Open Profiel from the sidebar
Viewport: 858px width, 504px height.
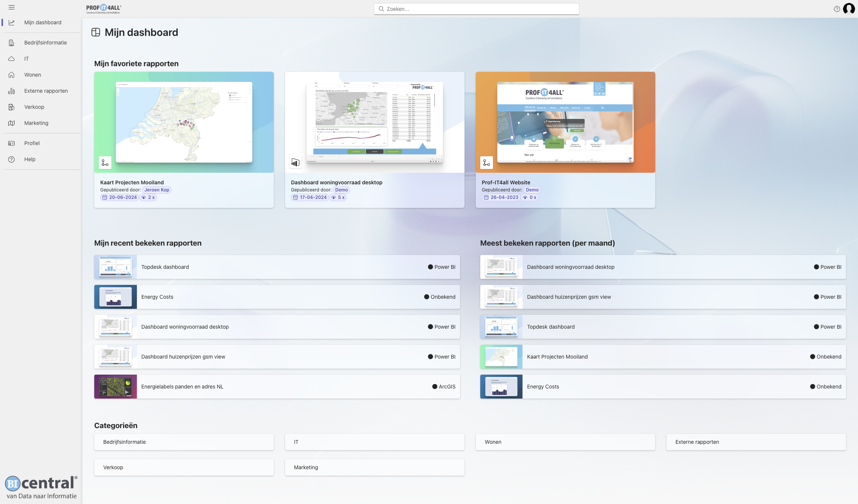tap(32, 143)
